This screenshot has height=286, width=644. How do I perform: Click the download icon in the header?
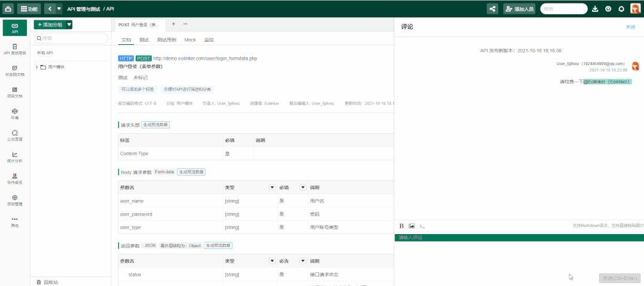pyautogui.click(x=595, y=9)
